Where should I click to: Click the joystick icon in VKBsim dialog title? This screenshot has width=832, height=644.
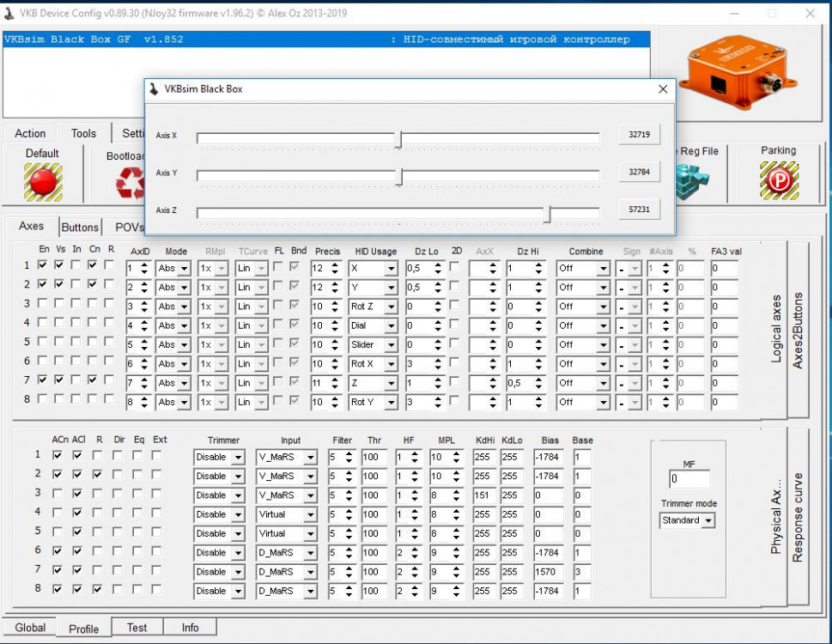[x=155, y=88]
